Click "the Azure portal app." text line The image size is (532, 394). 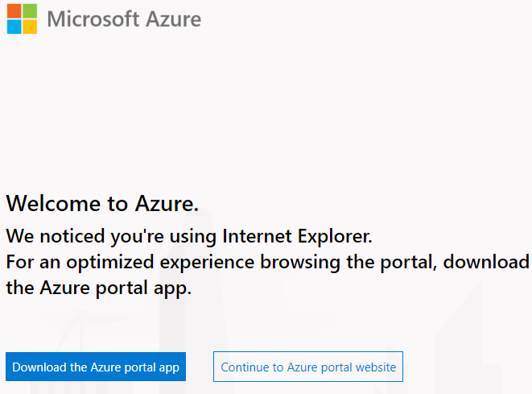coord(99,288)
